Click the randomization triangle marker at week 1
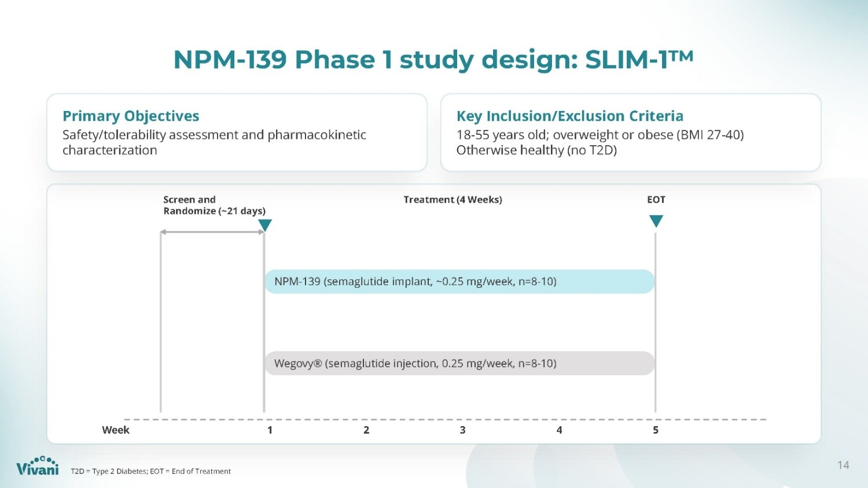This screenshot has height=488, width=868. click(x=265, y=225)
